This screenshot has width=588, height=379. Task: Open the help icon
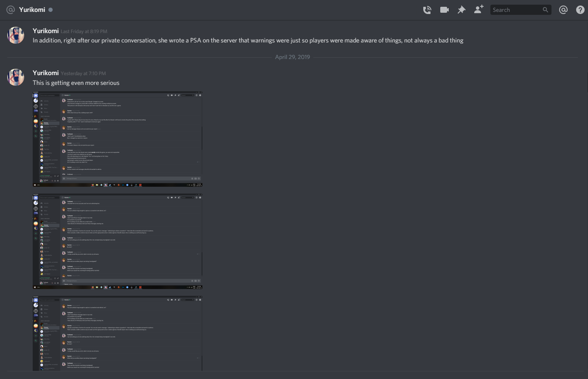(x=580, y=10)
